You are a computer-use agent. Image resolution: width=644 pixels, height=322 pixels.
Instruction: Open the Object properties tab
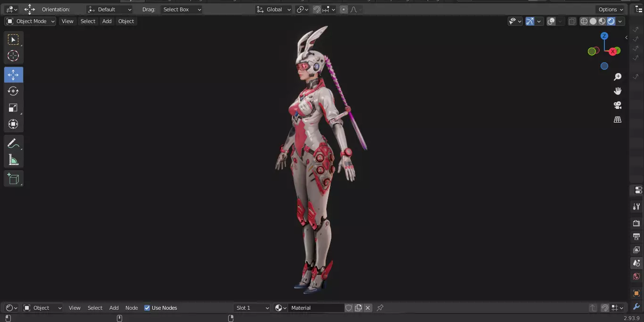click(x=636, y=293)
